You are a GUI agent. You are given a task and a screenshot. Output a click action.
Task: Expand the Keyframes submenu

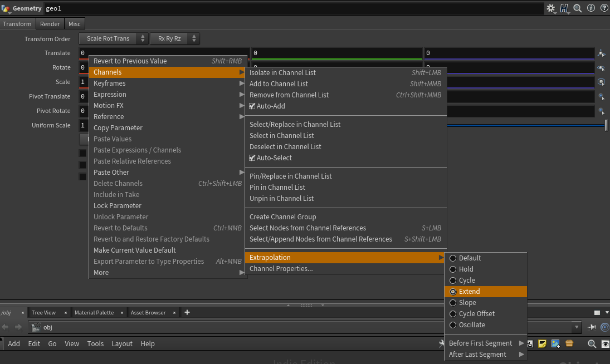[x=168, y=83]
